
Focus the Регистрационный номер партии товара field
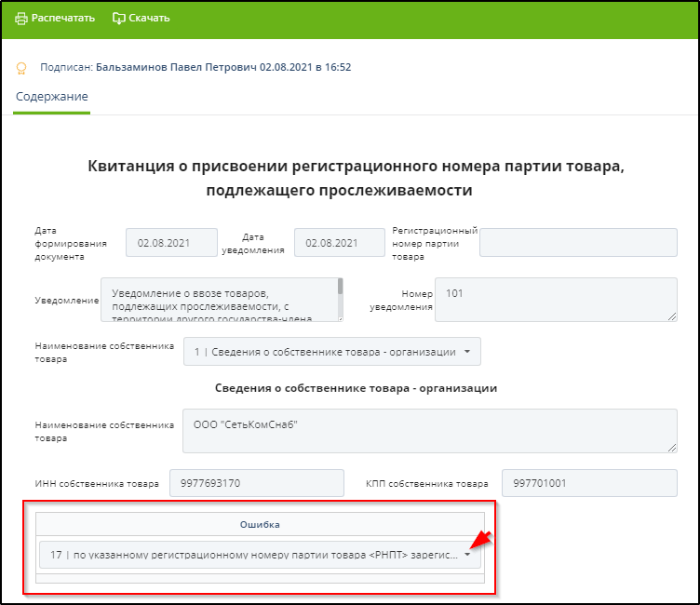point(577,242)
